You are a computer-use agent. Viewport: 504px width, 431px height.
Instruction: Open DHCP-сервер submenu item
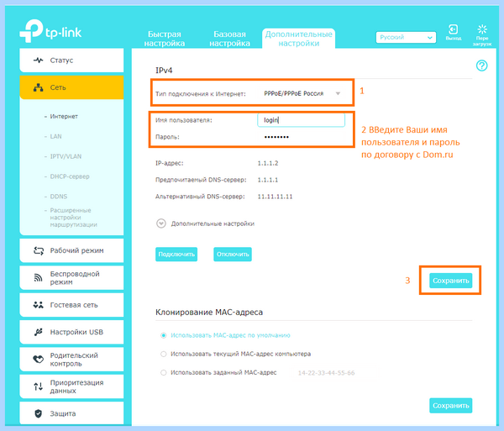point(70,176)
